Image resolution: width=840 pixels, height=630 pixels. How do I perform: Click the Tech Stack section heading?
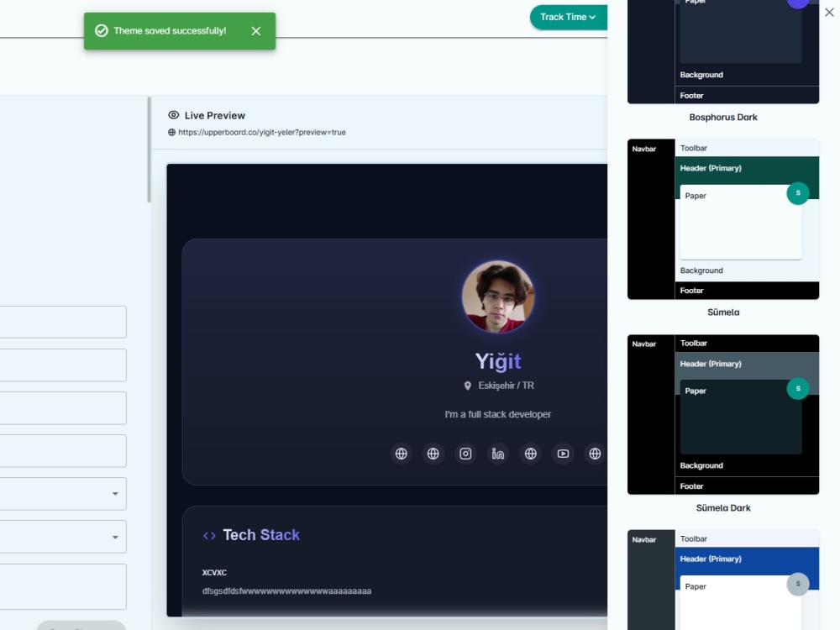coord(261,535)
